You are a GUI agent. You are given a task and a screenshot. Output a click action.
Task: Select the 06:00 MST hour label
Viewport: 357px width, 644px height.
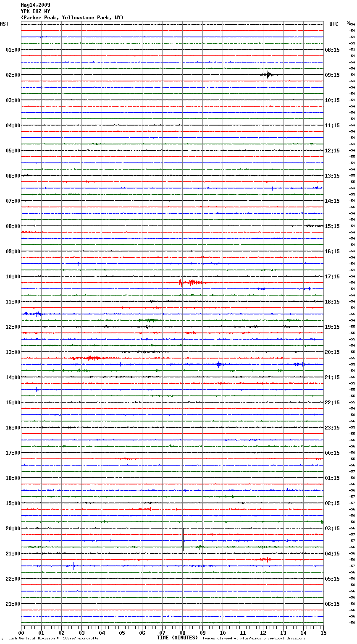[x=13, y=176]
